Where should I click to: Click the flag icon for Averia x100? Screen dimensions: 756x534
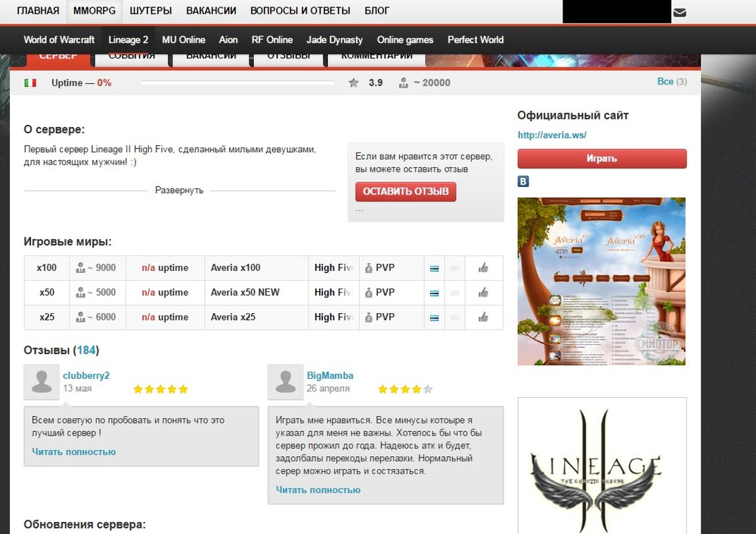click(435, 268)
